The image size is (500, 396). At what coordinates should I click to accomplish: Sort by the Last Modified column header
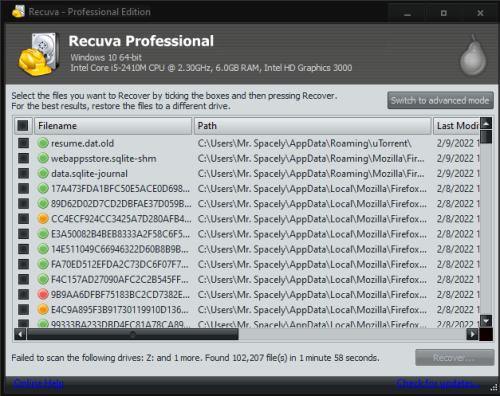pyautogui.click(x=456, y=126)
